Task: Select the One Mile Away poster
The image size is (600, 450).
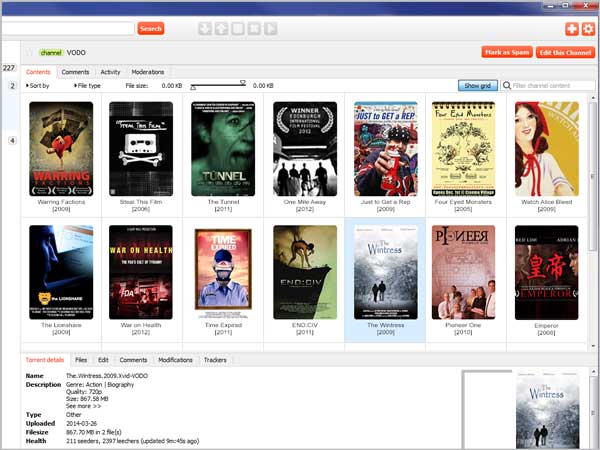Action: [305, 149]
